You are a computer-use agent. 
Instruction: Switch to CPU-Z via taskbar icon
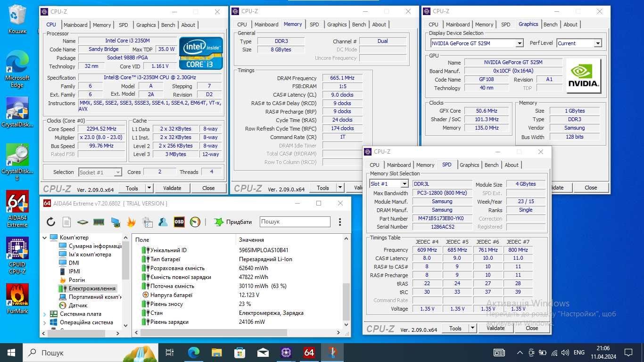click(x=286, y=353)
